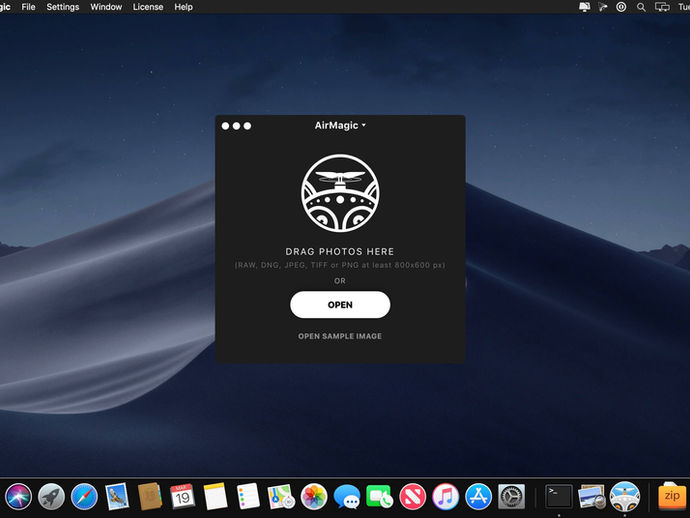Open the Help menu

click(x=184, y=7)
